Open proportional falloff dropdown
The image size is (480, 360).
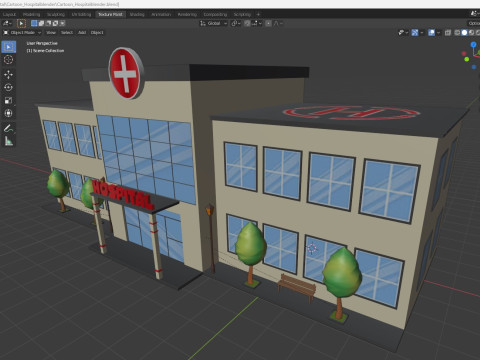coord(278,23)
